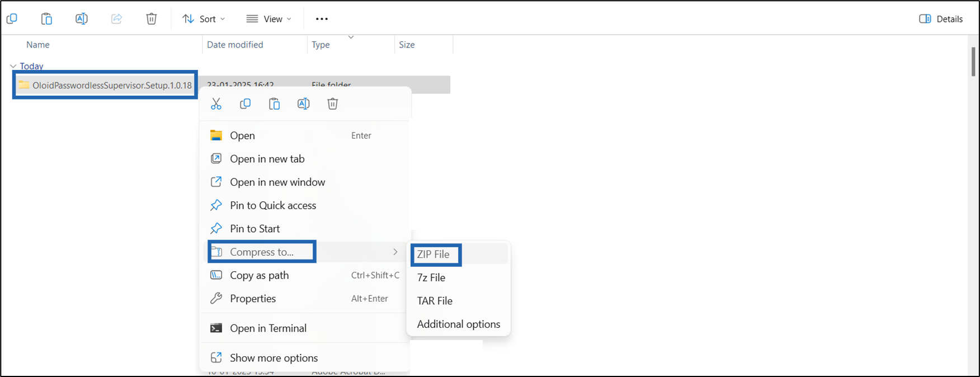The width and height of the screenshot is (980, 377).
Task: Sort by the Date modified column header
Action: pyautogui.click(x=235, y=45)
